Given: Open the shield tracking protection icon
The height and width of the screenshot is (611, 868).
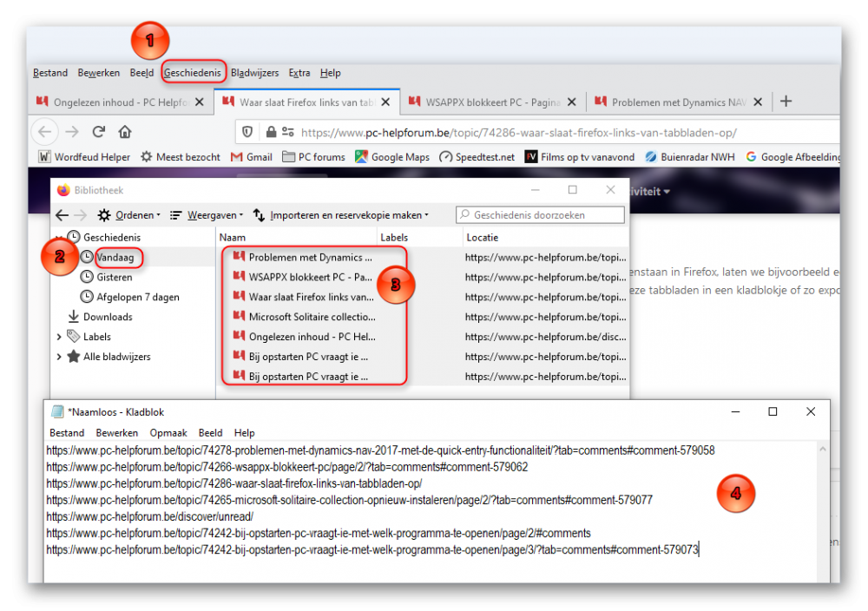Looking at the screenshot, I should (247, 132).
